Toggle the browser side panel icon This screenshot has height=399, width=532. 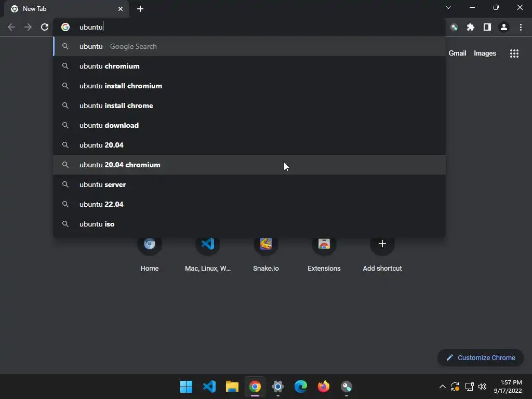click(x=487, y=27)
